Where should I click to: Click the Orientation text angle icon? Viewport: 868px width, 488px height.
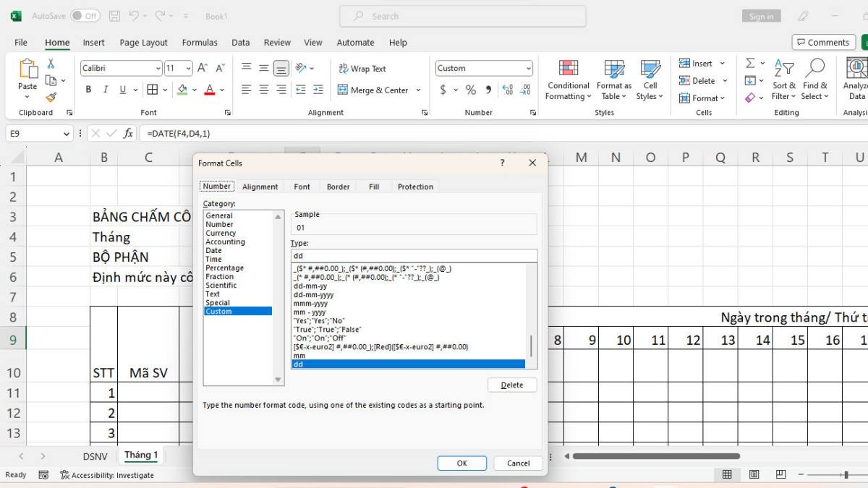[x=301, y=68]
